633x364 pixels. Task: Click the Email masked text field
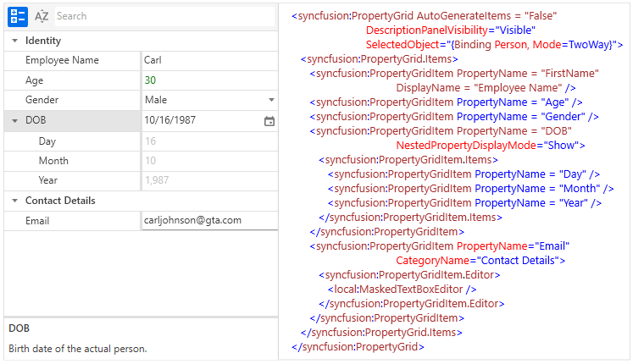point(208,220)
